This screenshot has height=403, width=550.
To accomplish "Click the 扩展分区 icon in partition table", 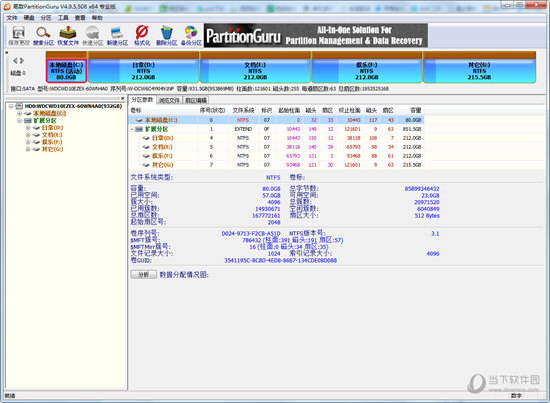I will point(139,129).
